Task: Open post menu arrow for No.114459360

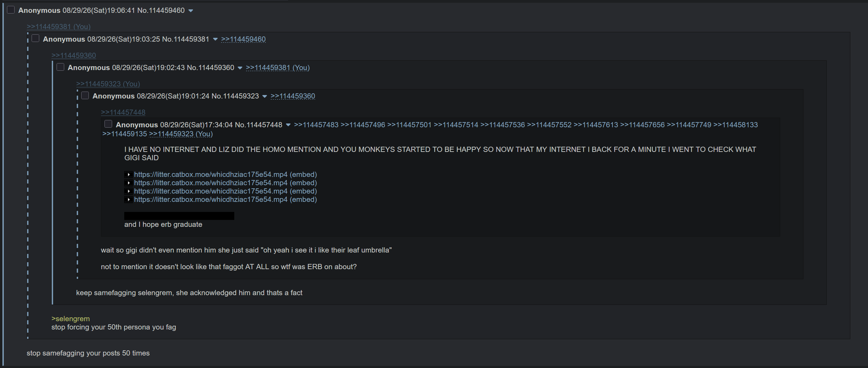Action: point(240,68)
